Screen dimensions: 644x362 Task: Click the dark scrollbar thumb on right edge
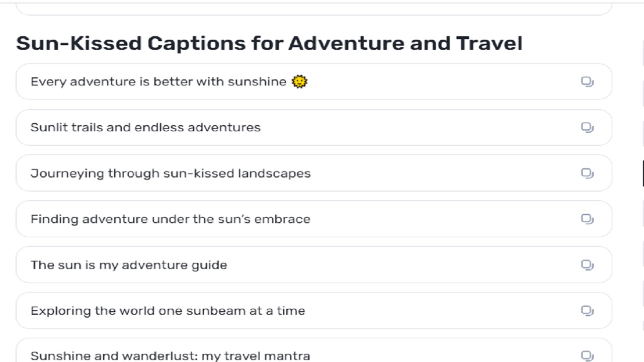pyautogui.click(x=643, y=173)
